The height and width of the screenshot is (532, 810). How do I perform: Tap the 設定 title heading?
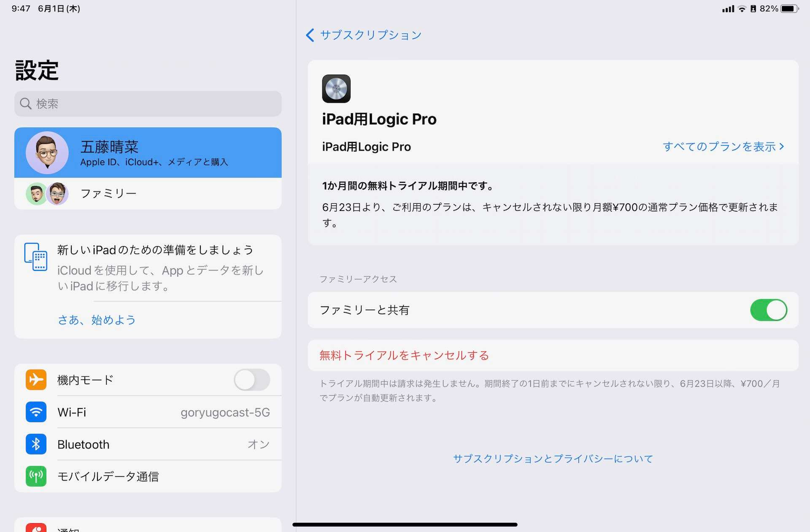click(x=37, y=70)
